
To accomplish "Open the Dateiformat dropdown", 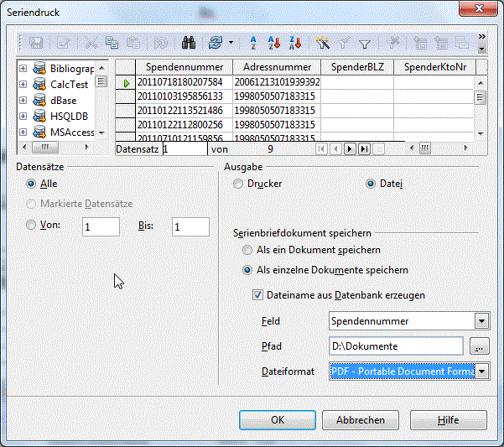I will click(x=481, y=371).
